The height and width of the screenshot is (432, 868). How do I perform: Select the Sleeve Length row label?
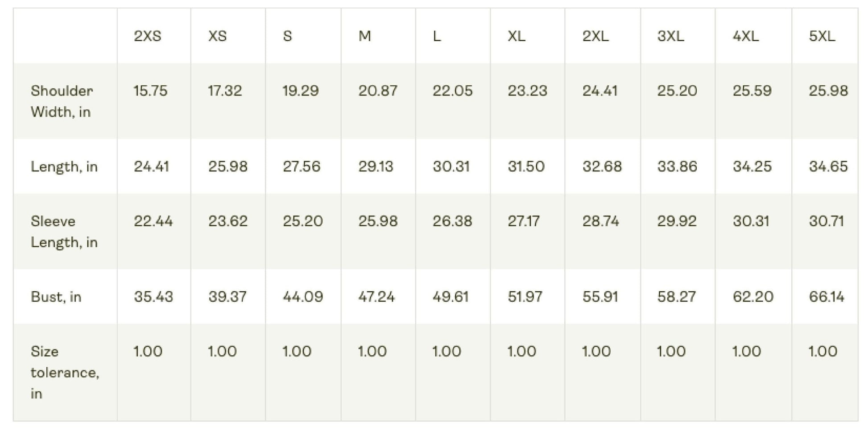(64, 232)
